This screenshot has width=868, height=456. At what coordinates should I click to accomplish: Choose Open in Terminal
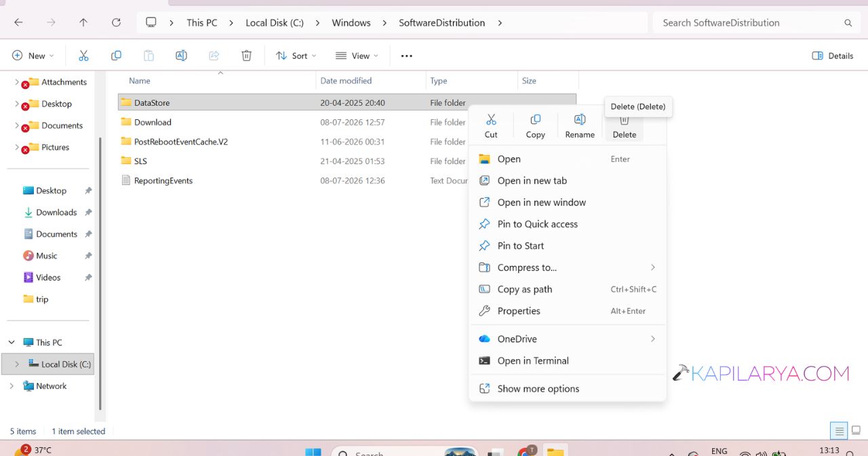point(568,360)
